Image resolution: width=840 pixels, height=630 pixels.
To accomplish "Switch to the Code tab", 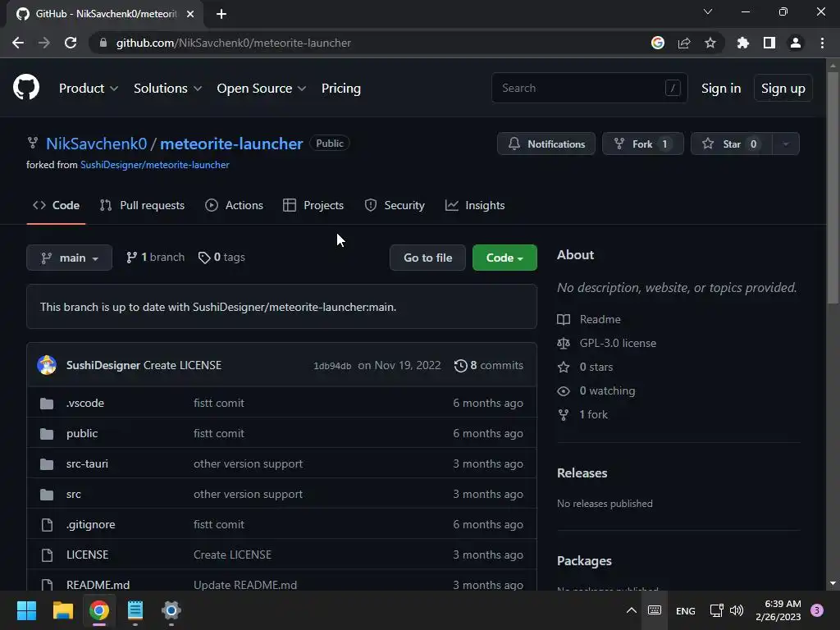I will [x=56, y=205].
